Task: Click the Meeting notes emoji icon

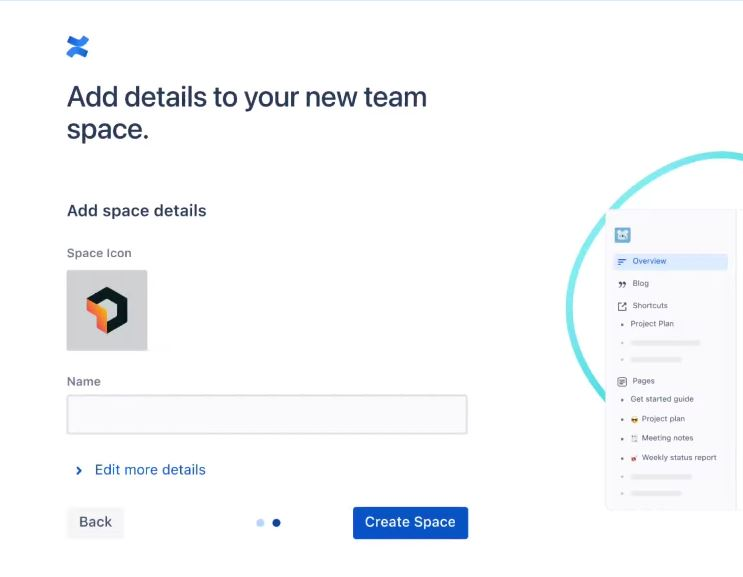Action: pos(634,439)
